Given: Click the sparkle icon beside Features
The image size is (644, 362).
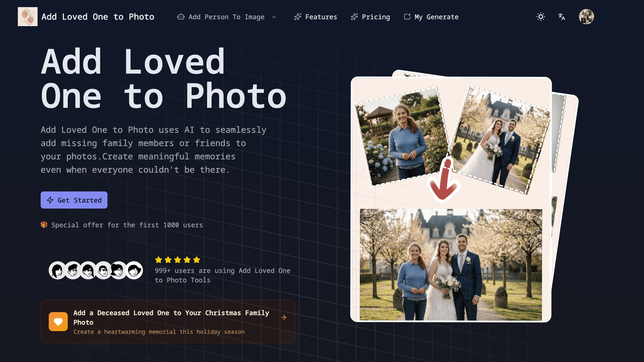Looking at the screenshot, I should tap(297, 16).
